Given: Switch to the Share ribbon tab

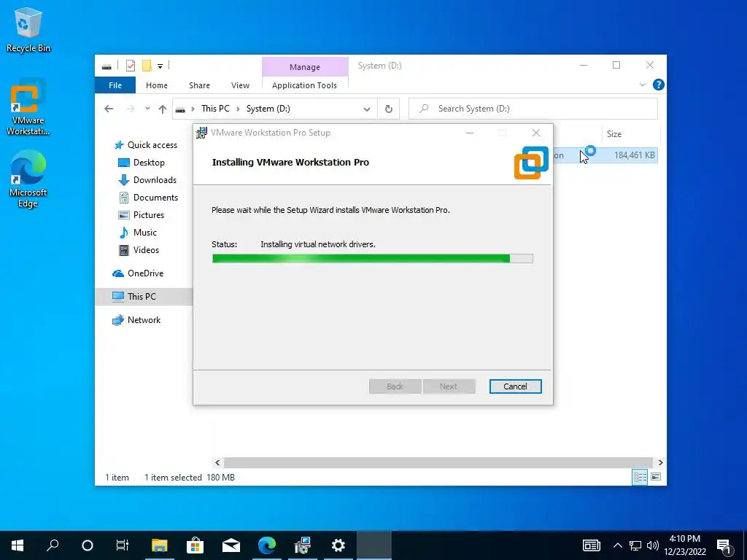Looking at the screenshot, I should 199,85.
